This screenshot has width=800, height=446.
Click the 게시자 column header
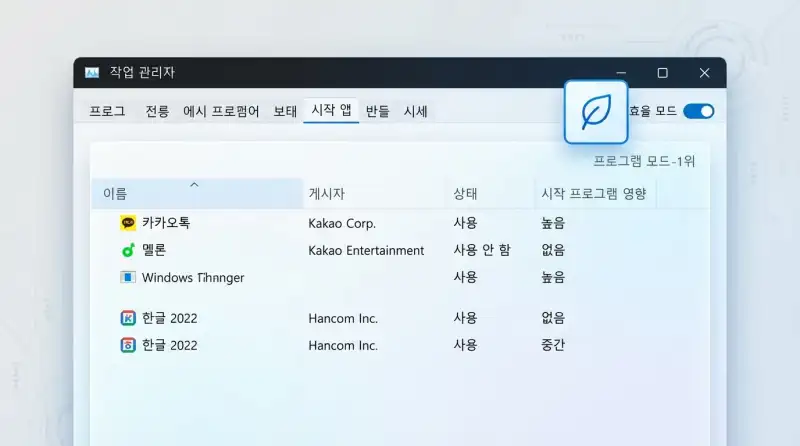tap(327, 194)
